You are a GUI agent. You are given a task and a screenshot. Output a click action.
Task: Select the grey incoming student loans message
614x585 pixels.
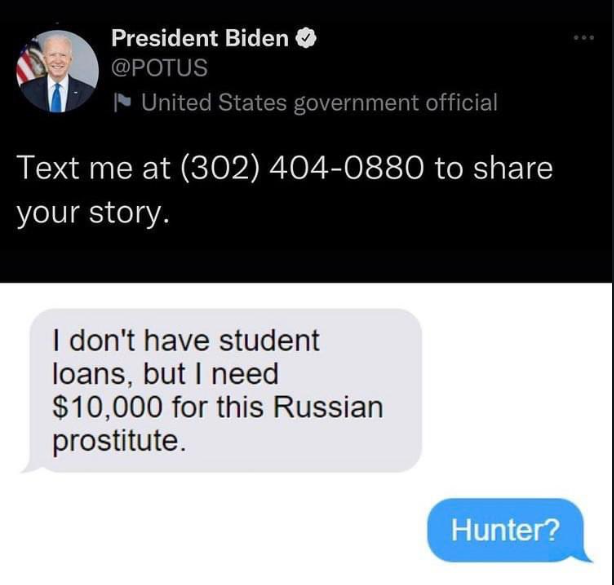224,391
